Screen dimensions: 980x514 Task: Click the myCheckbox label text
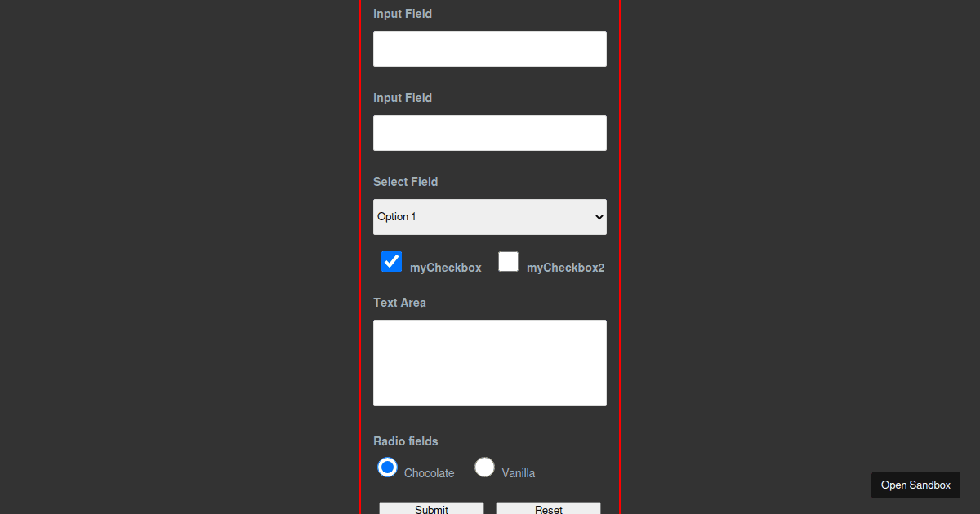[x=446, y=267]
